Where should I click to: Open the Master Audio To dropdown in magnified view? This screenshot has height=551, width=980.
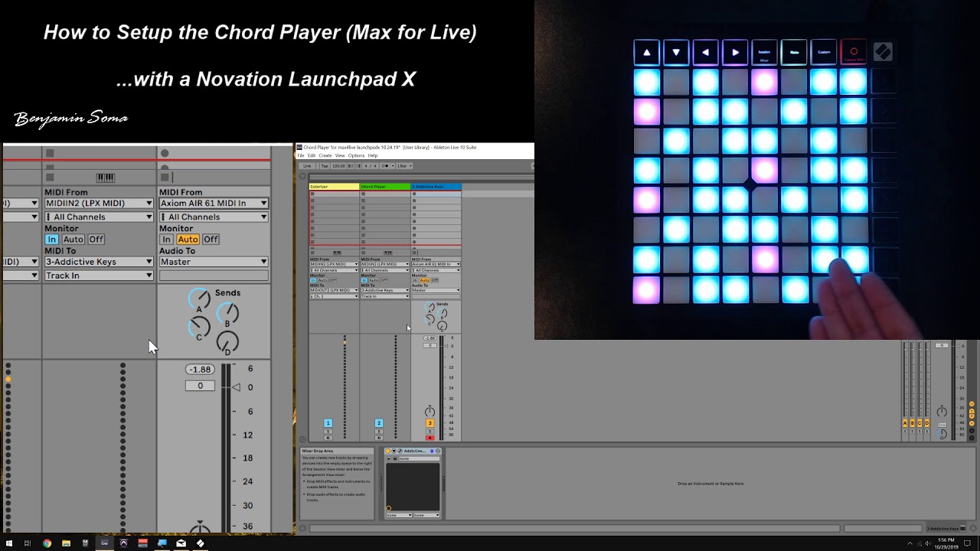[x=214, y=262]
